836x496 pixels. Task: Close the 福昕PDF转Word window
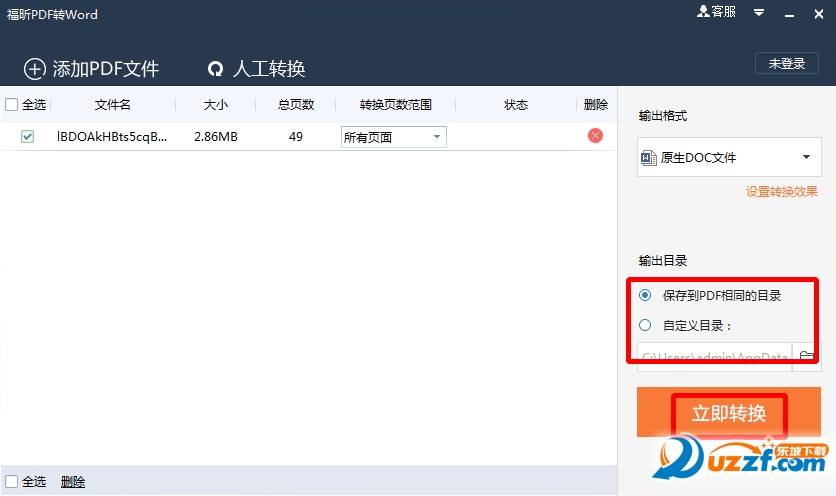(819, 12)
